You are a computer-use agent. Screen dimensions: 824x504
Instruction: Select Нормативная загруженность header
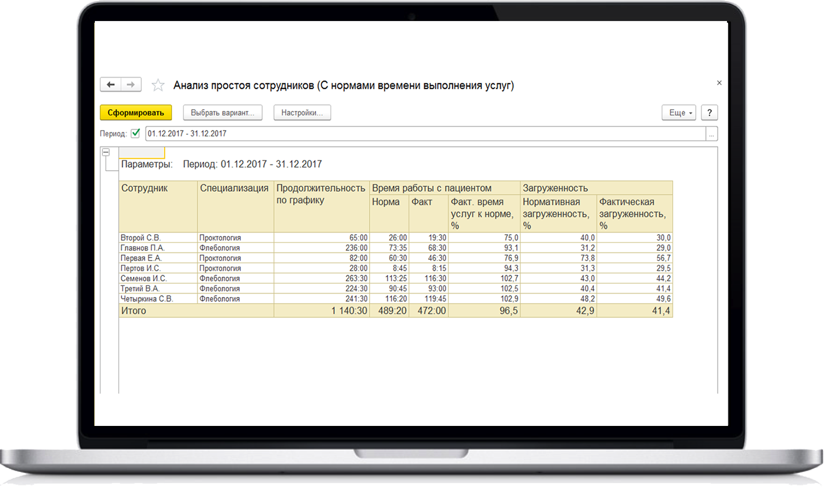point(558,214)
